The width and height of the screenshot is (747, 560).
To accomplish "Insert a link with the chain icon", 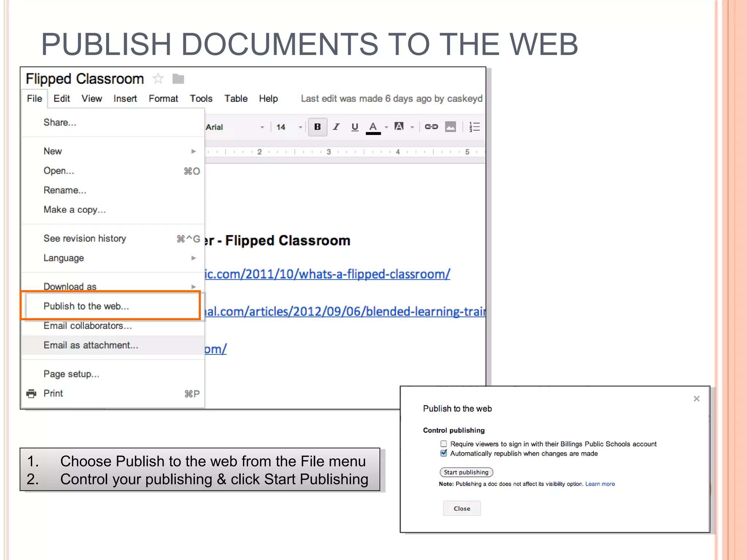I will (431, 127).
